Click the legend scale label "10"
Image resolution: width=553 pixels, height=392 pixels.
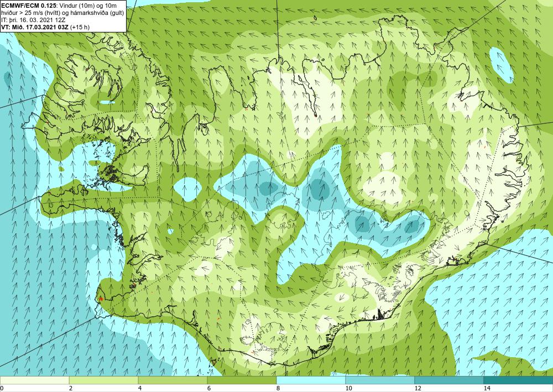[x=348, y=388]
